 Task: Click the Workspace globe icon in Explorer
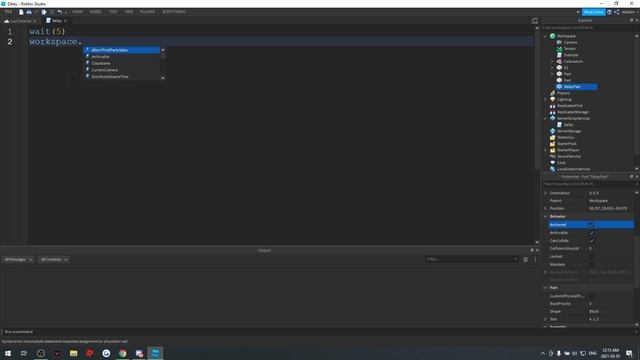(x=553, y=36)
